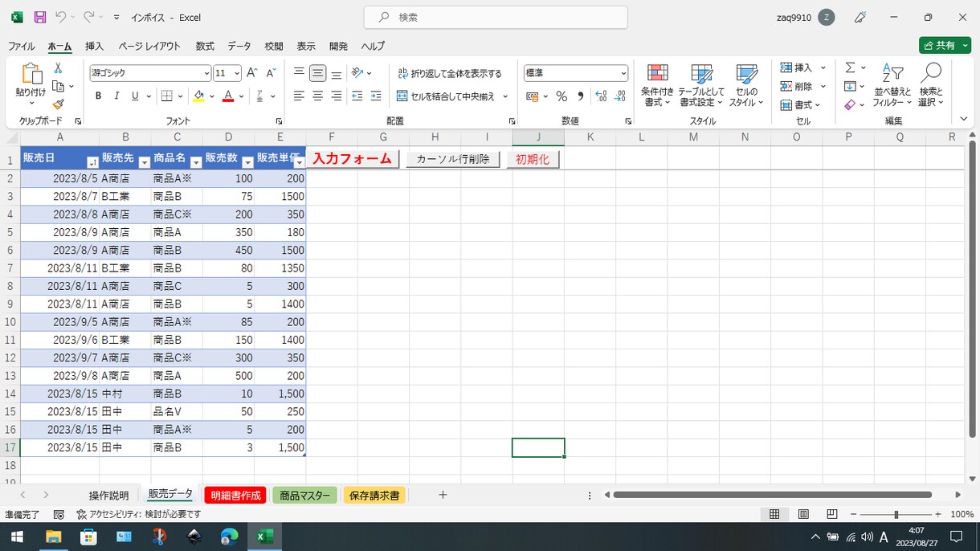Screen dimensions: 980x551
Task: Open the font size dropdown
Action: (238, 73)
